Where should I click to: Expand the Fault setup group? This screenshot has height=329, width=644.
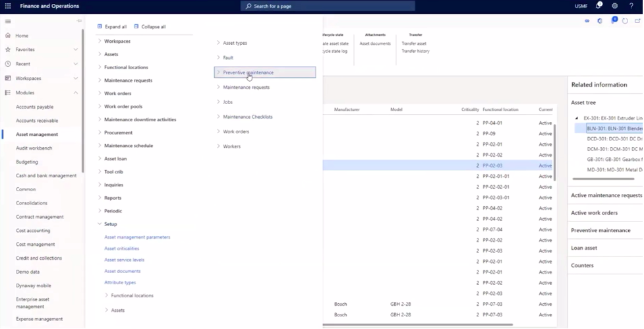coord(218,57)
